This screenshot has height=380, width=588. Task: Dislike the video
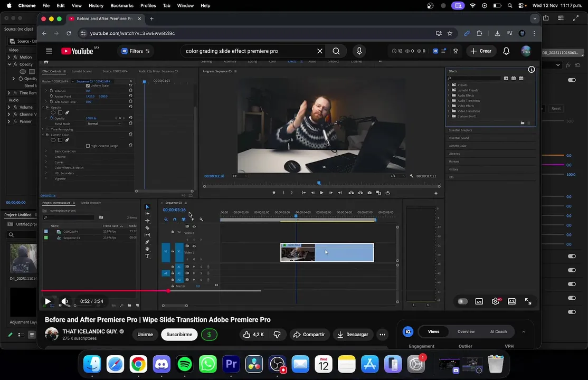[x=277, y=335]
